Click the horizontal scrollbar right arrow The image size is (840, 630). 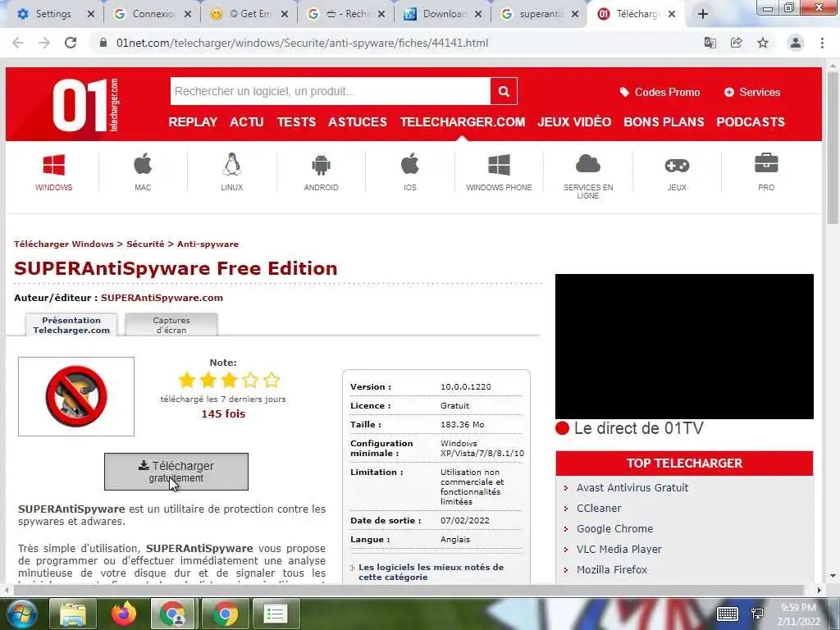click(819, 590)
